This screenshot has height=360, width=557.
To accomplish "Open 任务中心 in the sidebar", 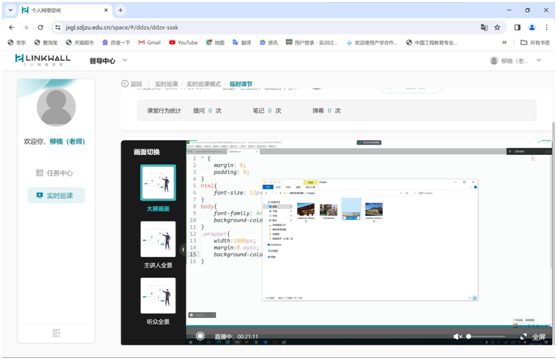I will point(55,173).
